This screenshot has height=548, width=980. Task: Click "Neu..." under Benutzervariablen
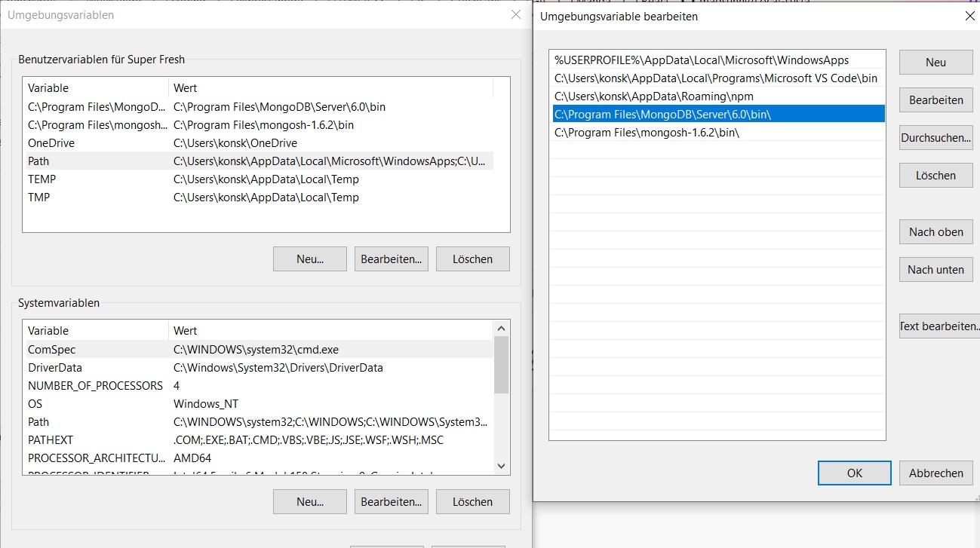click(x=309, y=259)
